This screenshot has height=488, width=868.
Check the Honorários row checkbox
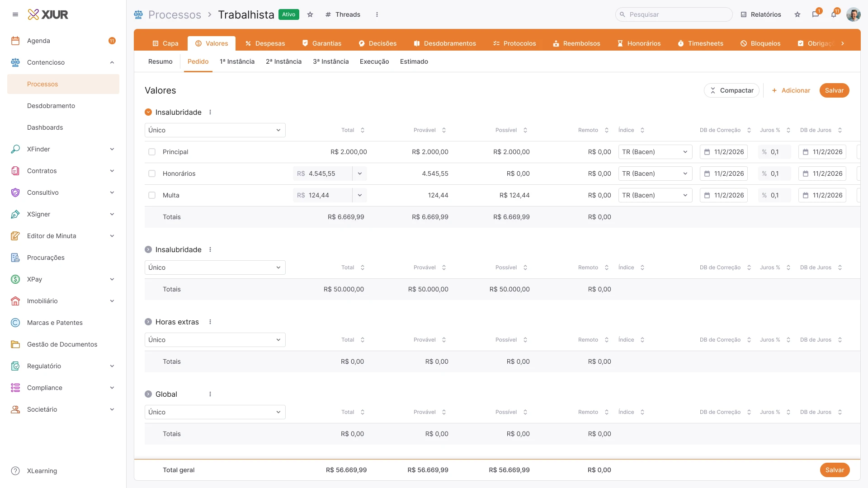152,174
